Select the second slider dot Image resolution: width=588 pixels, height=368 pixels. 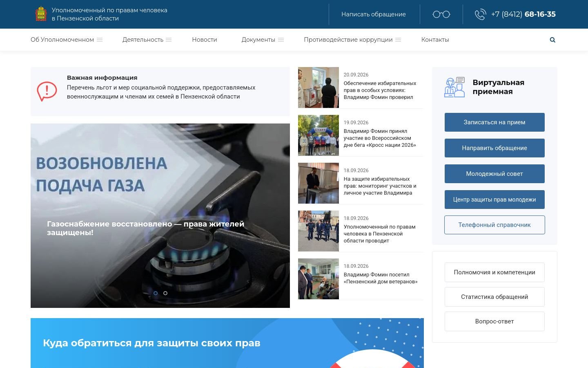point(165,293)
